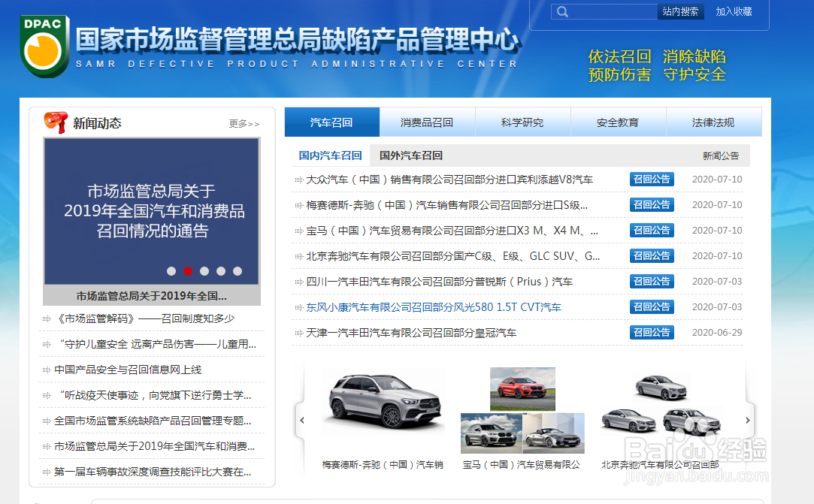Viewport: 814px width, 504px height.
Task: Click slide caption 市场监管总局关于2019年全国...
Action: point(152,296)
